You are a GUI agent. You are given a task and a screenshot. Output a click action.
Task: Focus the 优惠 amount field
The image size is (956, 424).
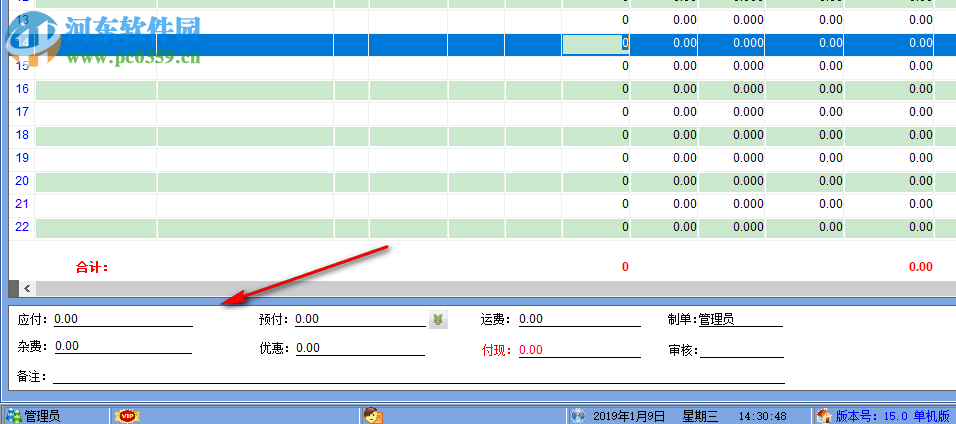coord(360,348)
